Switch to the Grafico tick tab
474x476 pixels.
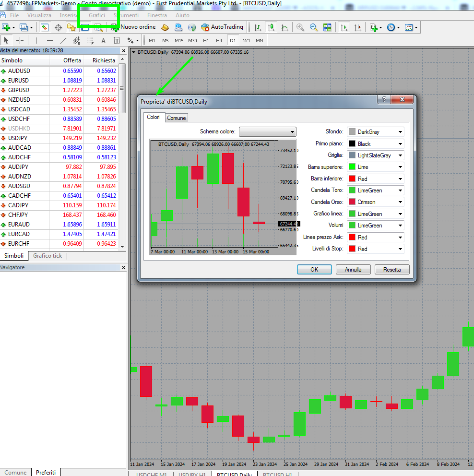[x=47, y=256]
